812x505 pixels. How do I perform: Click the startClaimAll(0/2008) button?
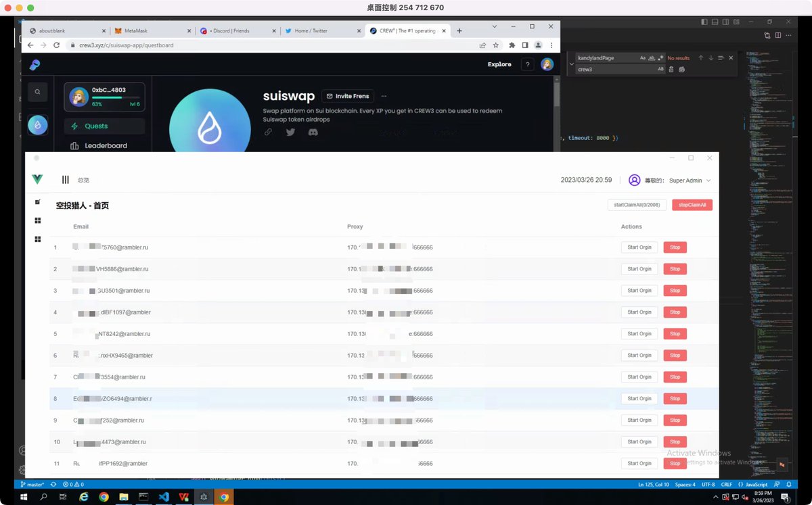click(x=637, y=205)
